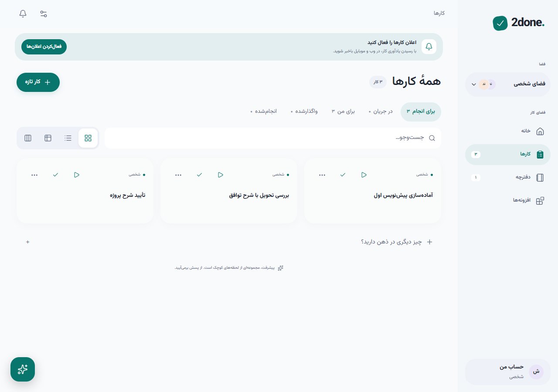558x392 pixels.
Task: Click فعال‌کردن اعلان‌ها button
Action: point(44,47)
